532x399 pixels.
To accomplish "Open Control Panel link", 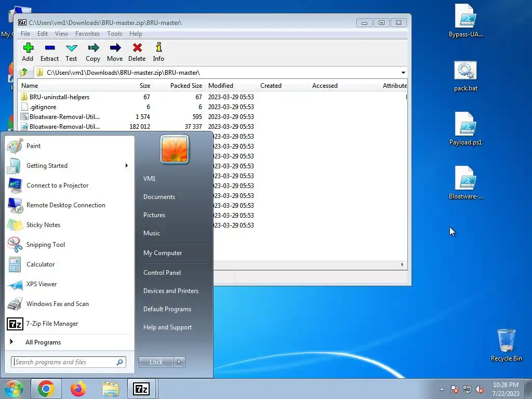I will 162,273.
